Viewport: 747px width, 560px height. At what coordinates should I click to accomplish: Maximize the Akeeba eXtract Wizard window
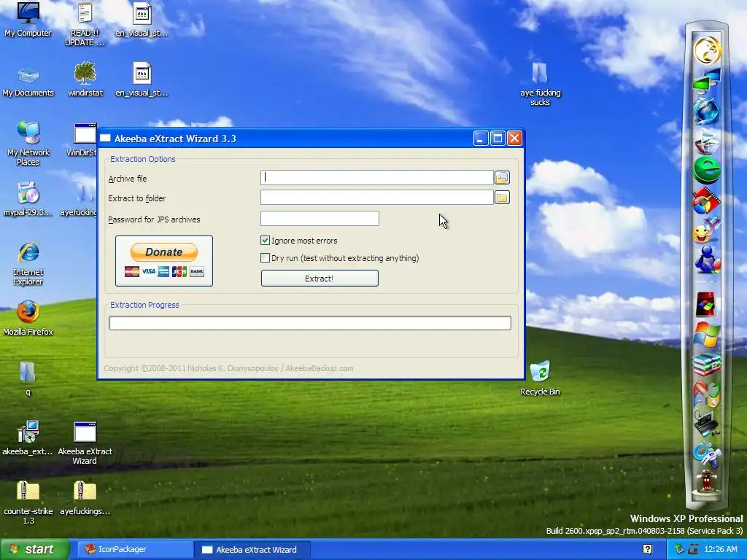tap(498, 139)
